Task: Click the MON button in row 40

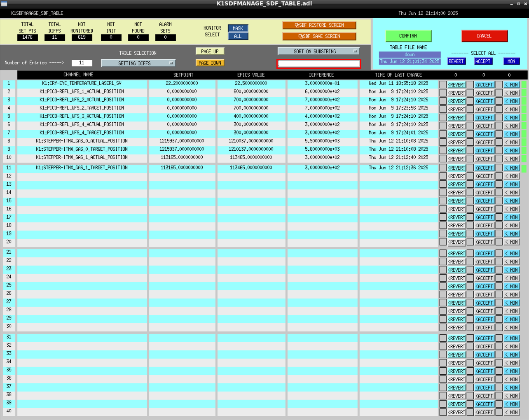Action: 512,412
